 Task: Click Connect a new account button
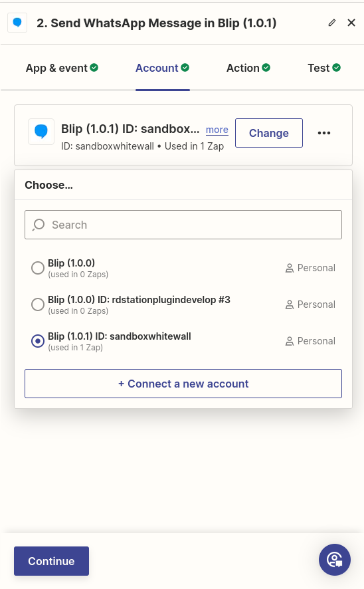pyautogui.click(x=183, y=384)
